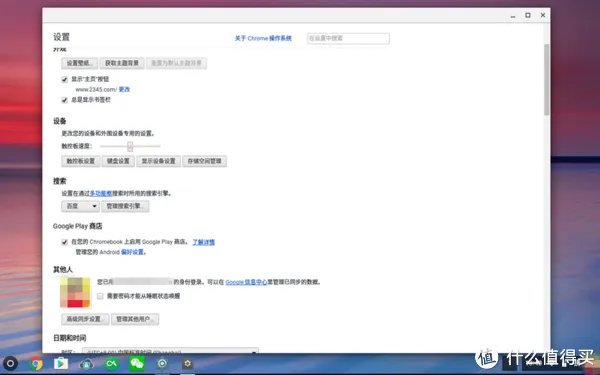Open 显示设备设置 button

point(158,161)
